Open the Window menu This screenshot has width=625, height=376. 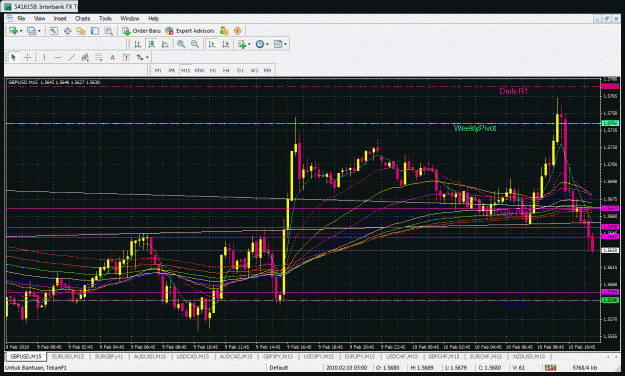click(130, 18)
